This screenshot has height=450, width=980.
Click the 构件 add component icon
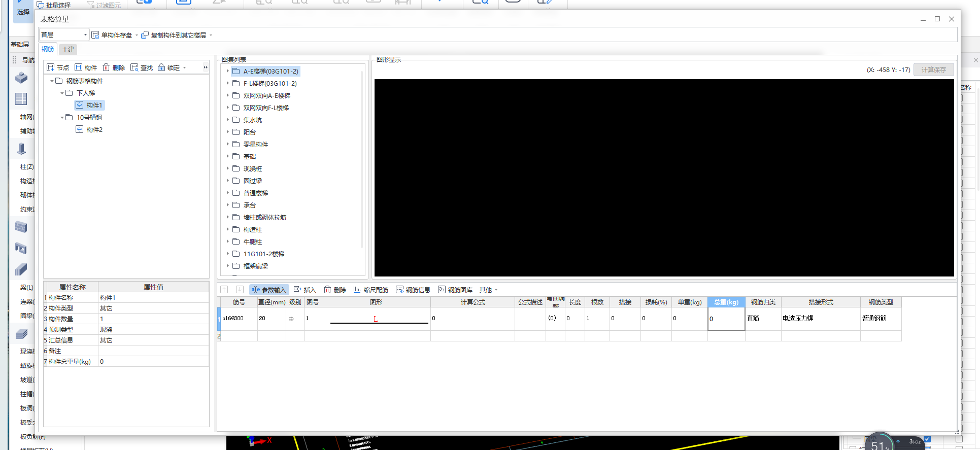coord(79,67)
